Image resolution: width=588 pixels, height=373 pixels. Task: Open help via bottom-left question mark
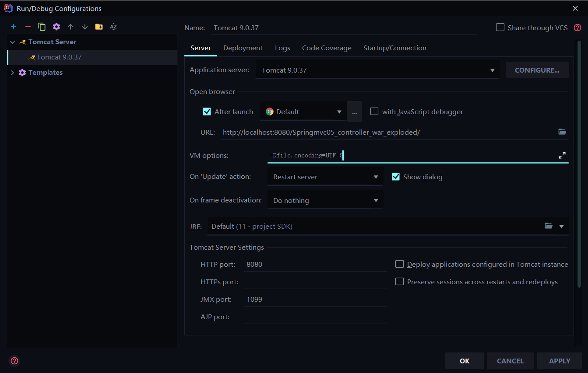click(14, 361)
